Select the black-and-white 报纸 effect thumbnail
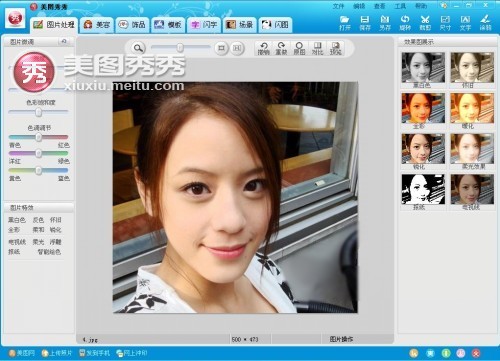This screenshot has width=500, height=361. tap(423, 189)
